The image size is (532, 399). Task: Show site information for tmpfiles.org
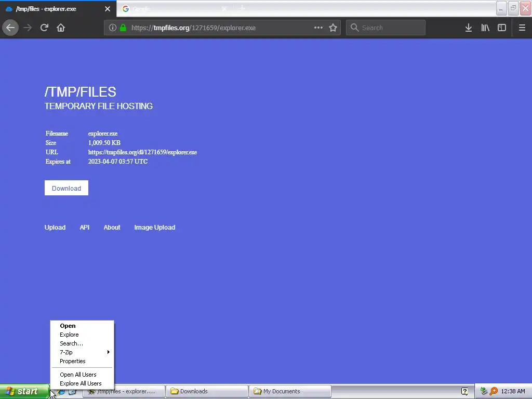pyautogui.click(x=113, y=28)
